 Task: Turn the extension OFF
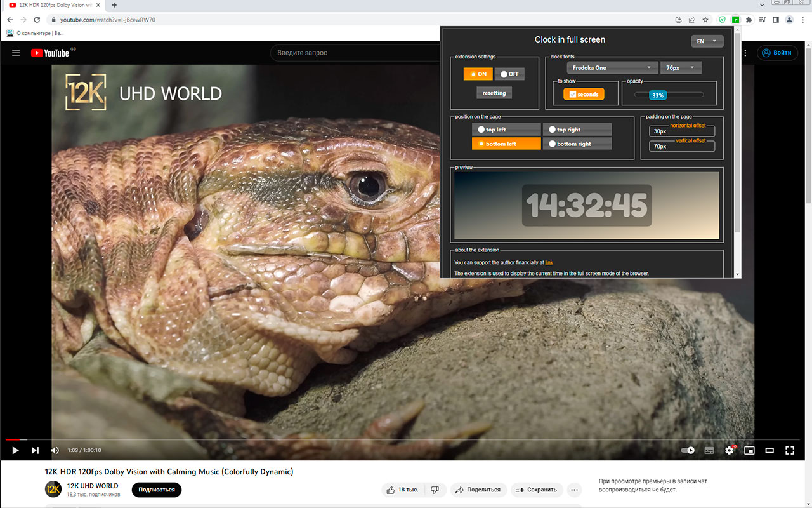pyautogui.click(x=509, y=74)
